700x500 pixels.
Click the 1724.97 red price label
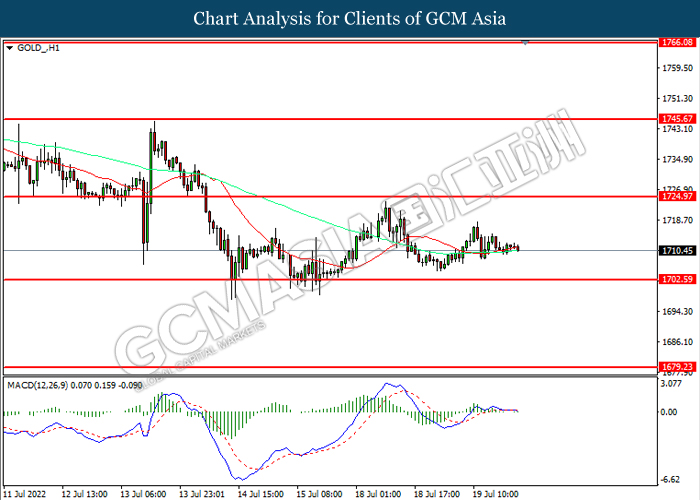[677, 196]
